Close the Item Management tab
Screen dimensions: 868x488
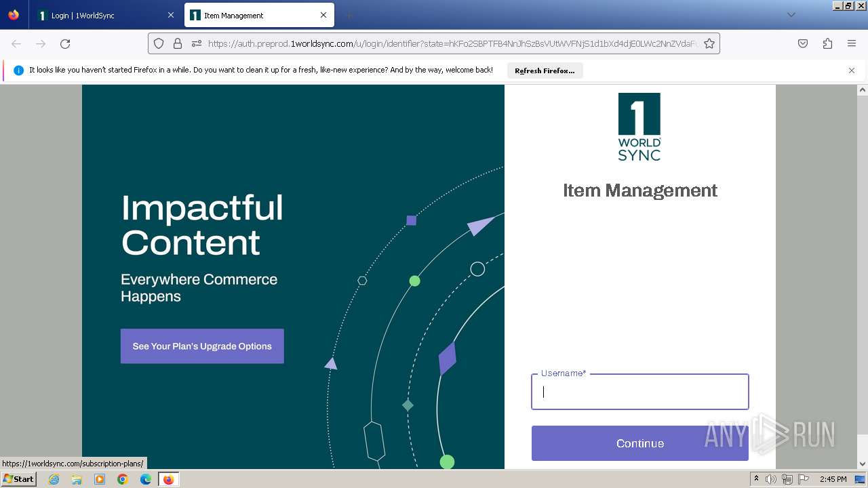point(323,15)
